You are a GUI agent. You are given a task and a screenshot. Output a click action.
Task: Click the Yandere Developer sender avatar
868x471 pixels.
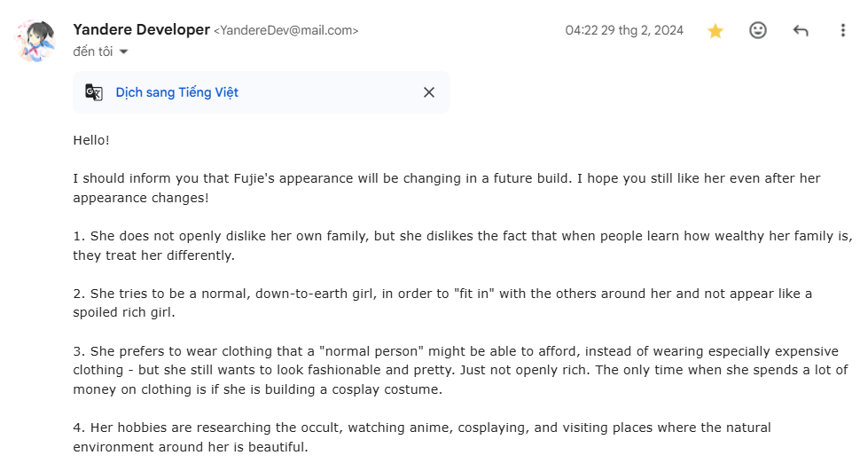click(x=36, y=40)
